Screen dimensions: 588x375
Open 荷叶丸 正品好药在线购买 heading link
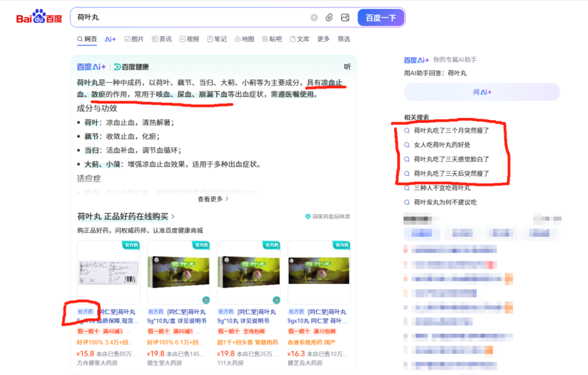[x=126, y=217]
